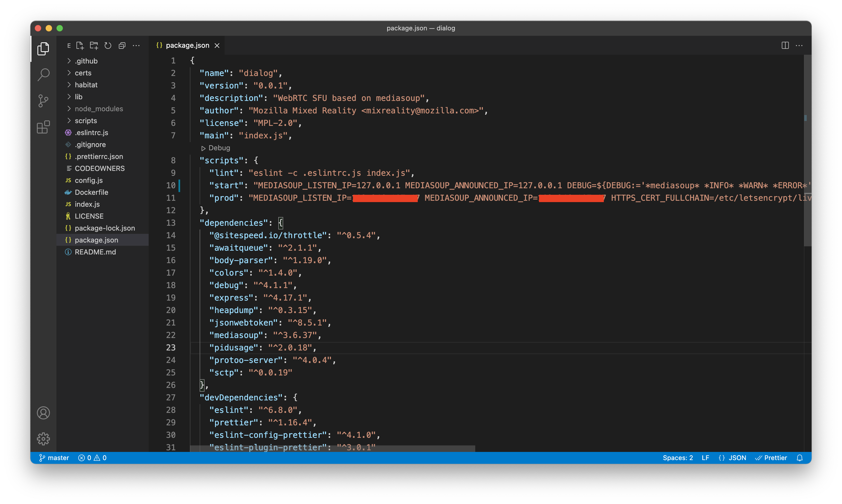Refresh the Explorer file tree

click(108, 46)
